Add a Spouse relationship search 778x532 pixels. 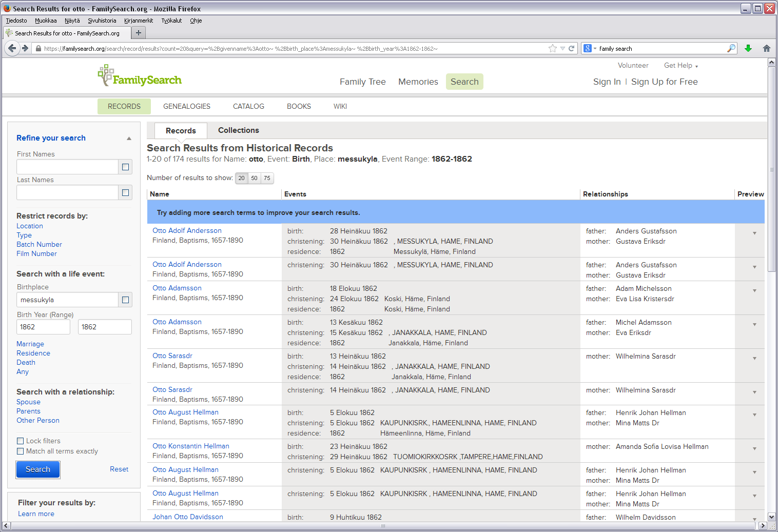28,402
